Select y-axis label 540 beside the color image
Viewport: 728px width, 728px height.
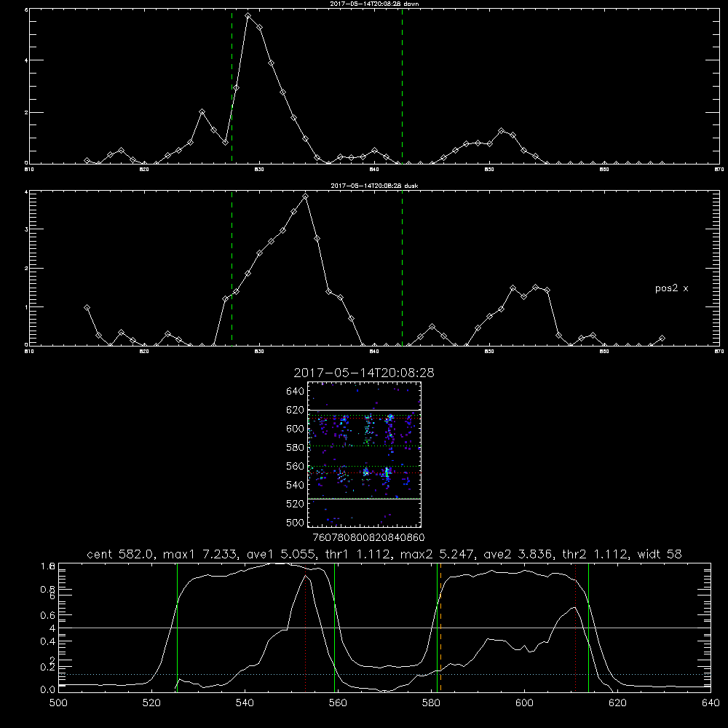[x=296, y=485]
